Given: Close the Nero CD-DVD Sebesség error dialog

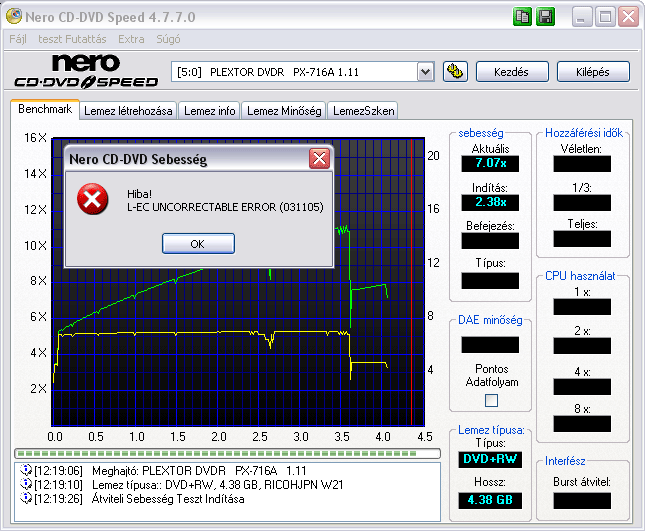Looking at the screenshot, I should click(320, 159).
